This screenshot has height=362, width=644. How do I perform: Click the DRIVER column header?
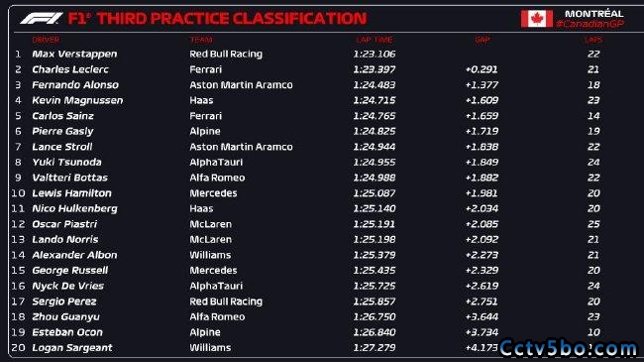coord(46,40)
